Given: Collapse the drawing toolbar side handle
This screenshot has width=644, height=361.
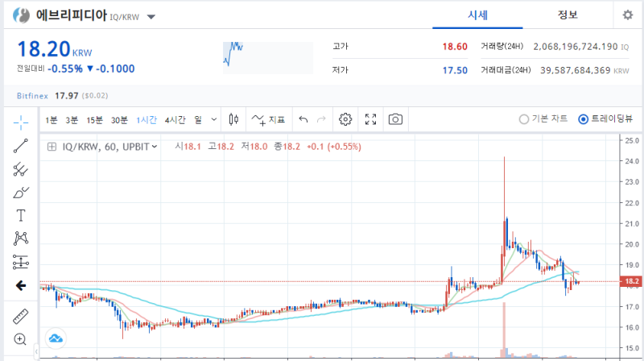Looking at the screenshot, I should click(36, 351).
